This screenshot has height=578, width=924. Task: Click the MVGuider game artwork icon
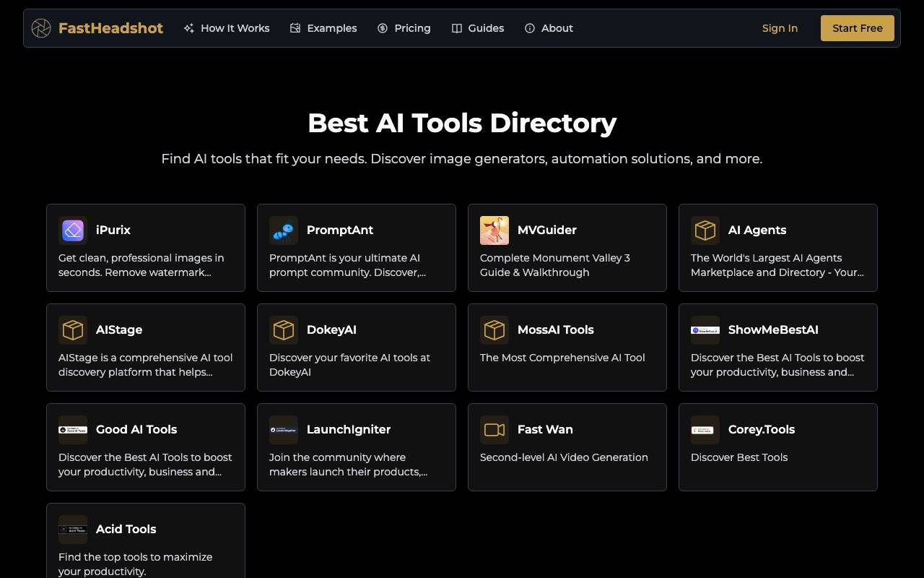point(494,230)
